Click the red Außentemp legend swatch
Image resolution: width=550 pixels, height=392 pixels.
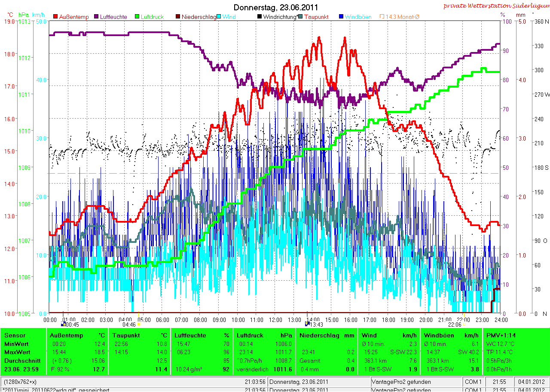55,17
